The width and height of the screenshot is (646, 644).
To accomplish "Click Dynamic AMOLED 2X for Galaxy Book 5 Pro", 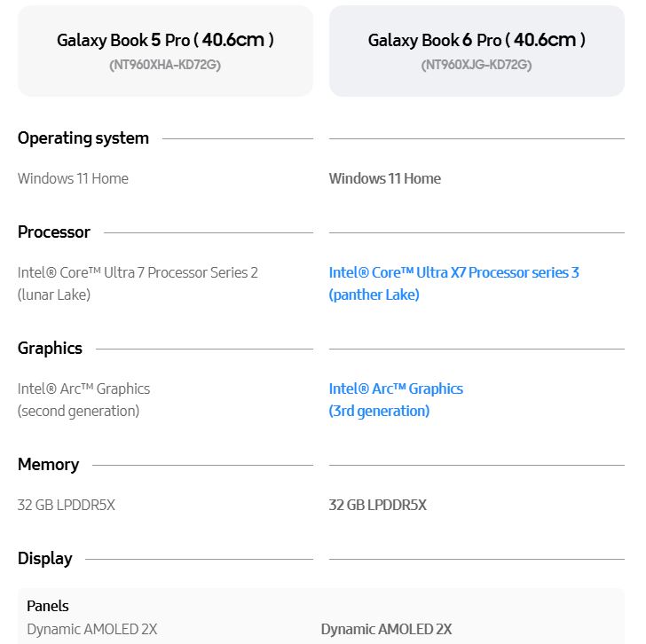I will pyautogui.click(x=91, y=630).
